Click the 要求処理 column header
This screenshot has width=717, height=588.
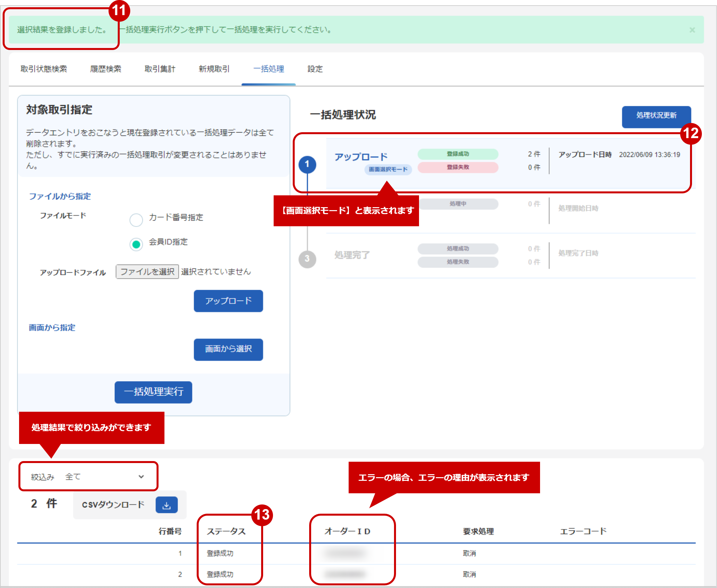[478, 531]
